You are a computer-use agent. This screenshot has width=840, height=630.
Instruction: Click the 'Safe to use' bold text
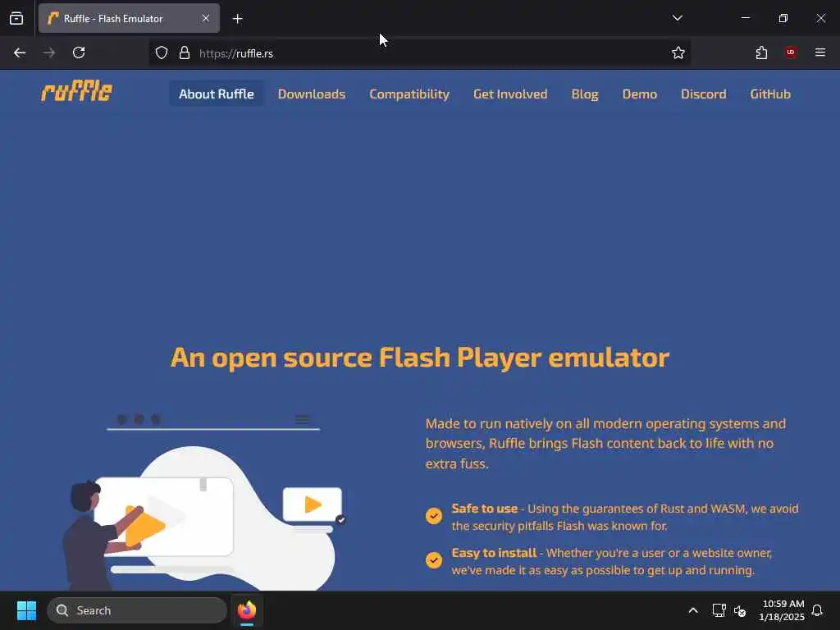pyautogui.click(x=484, y=509)
